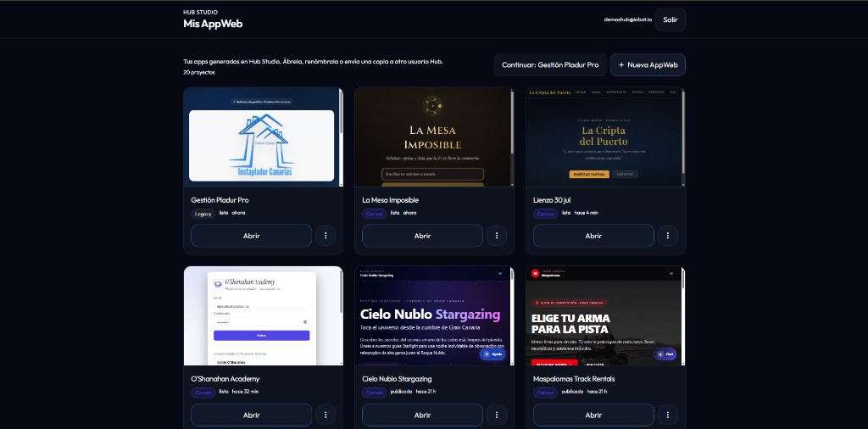Click the scrollbar of La Mesa Imposible preview

tap(512, 122)
